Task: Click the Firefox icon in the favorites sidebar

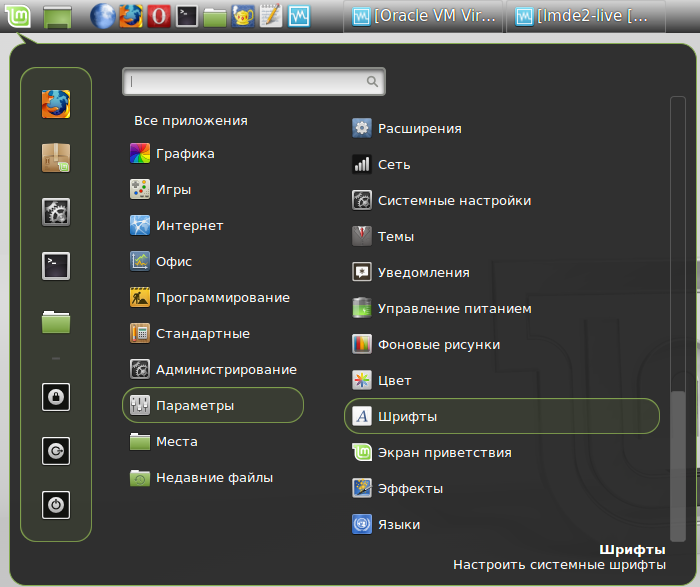Action: (56, 104)
